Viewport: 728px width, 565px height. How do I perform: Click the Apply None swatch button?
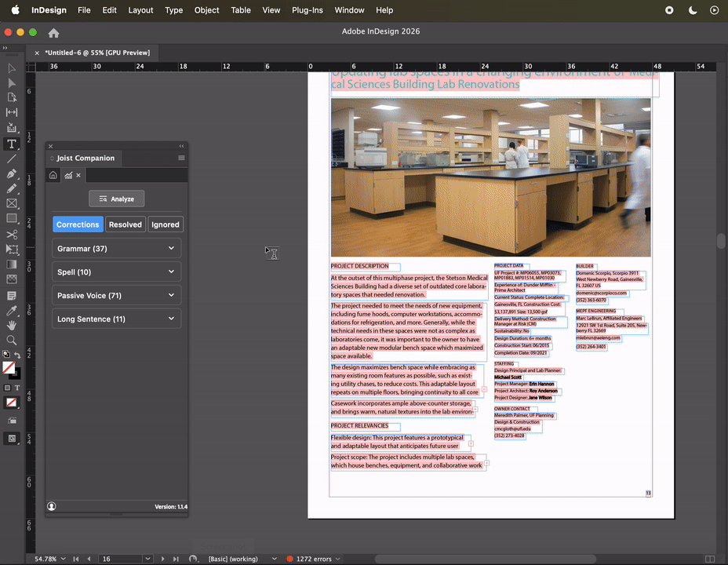(x=12, y=403)
